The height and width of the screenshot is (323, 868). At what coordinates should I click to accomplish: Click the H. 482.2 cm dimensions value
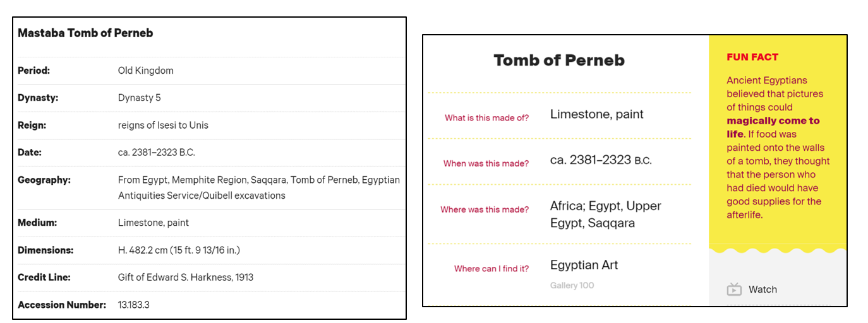[179, 250]
